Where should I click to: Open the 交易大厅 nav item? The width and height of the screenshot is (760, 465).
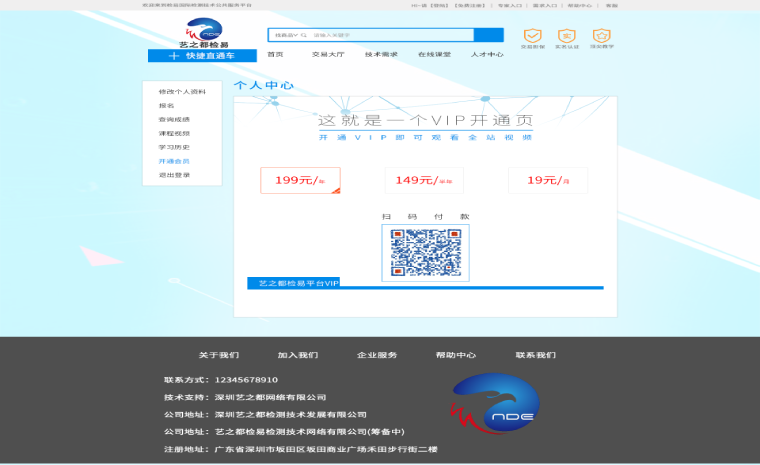328,54
